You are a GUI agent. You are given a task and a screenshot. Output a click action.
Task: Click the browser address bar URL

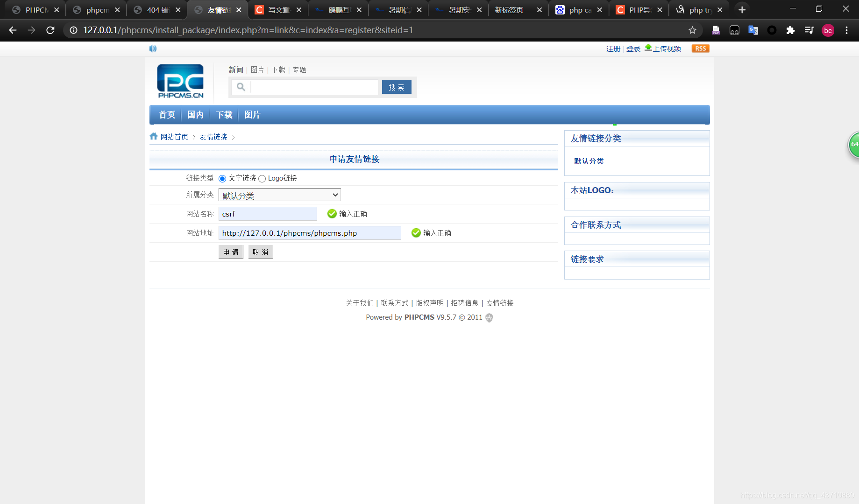(248, 30)
